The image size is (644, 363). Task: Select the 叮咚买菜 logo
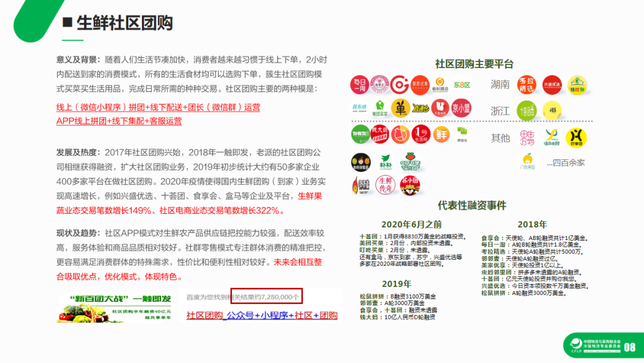(x=410, y=162)
